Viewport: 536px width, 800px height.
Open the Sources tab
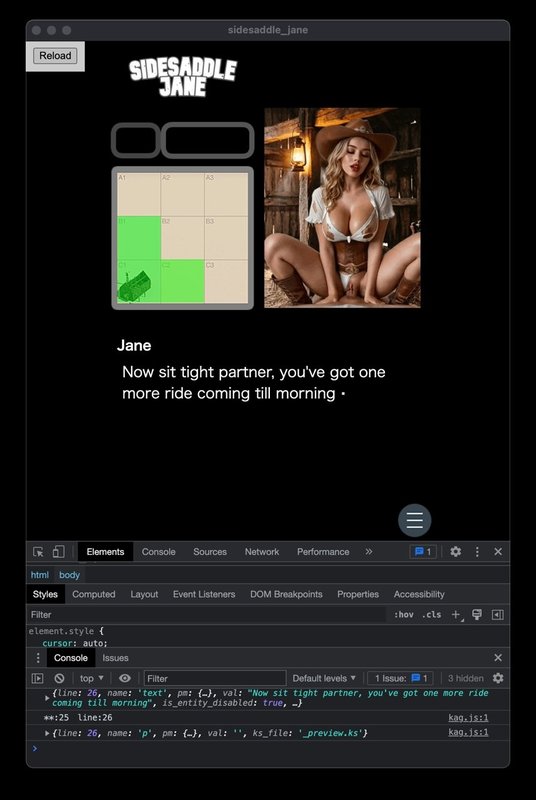pyautogui.click(x=210, y=552)
